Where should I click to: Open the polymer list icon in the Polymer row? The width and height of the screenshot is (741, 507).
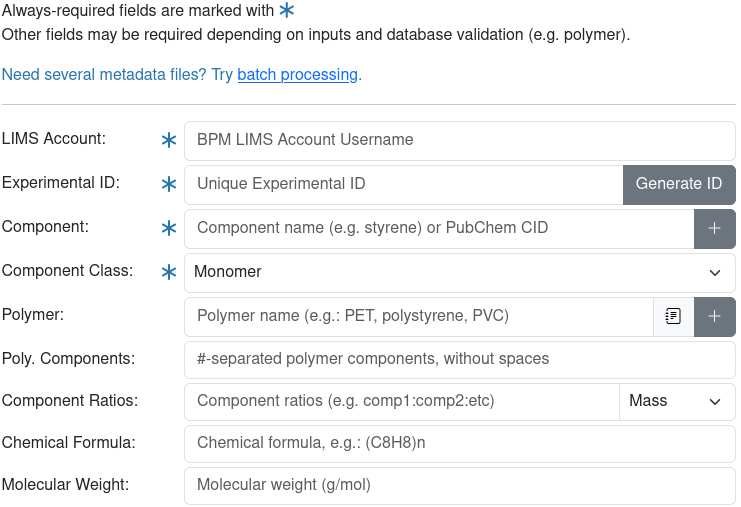click(673, 317)
